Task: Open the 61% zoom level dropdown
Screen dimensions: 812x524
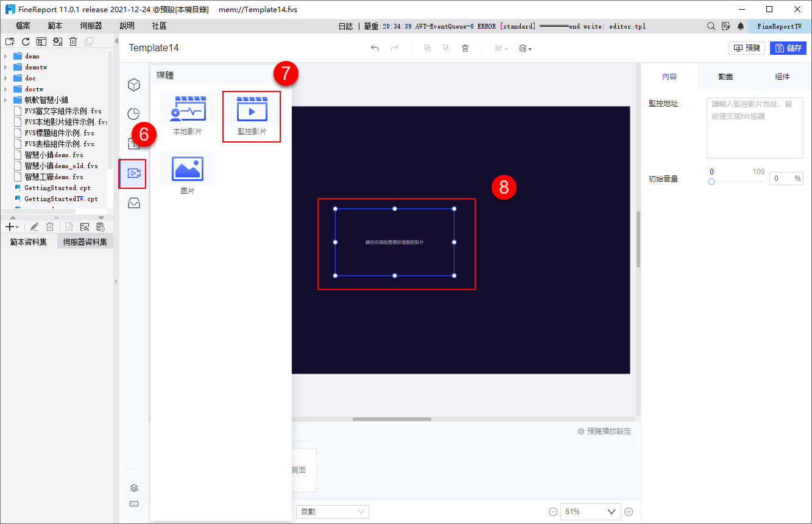Action: coord(590,512)
